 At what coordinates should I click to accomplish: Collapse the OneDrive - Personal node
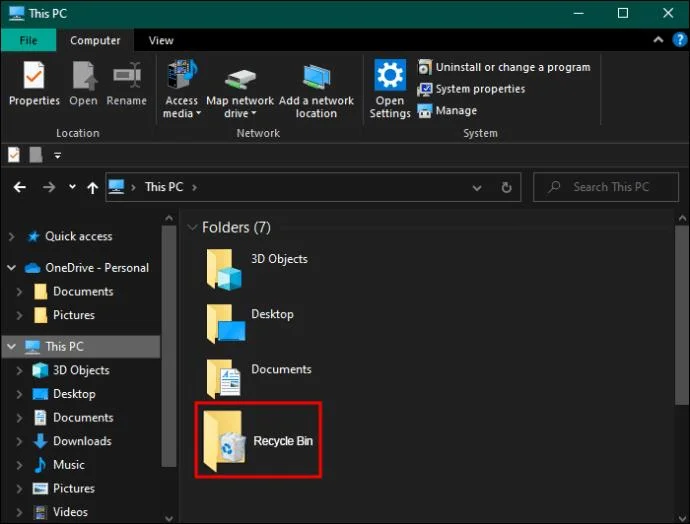11,267
